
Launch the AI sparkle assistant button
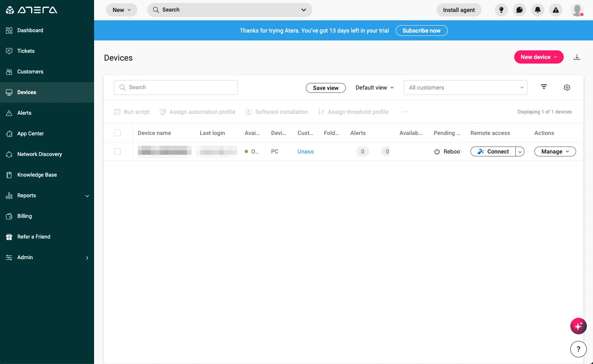pos(579,326)
